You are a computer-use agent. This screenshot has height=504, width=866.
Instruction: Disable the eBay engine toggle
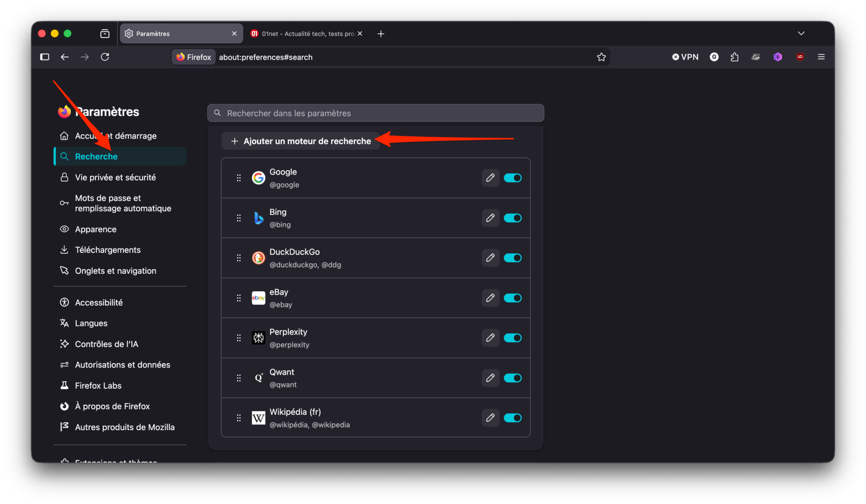click(513, 298)
